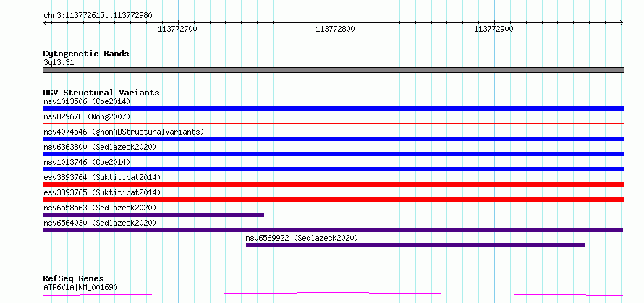Click the ATP6V1A|NM_001690 gene label
The height and width of the screenshot is (303, 644).
[x=80, y=287]
